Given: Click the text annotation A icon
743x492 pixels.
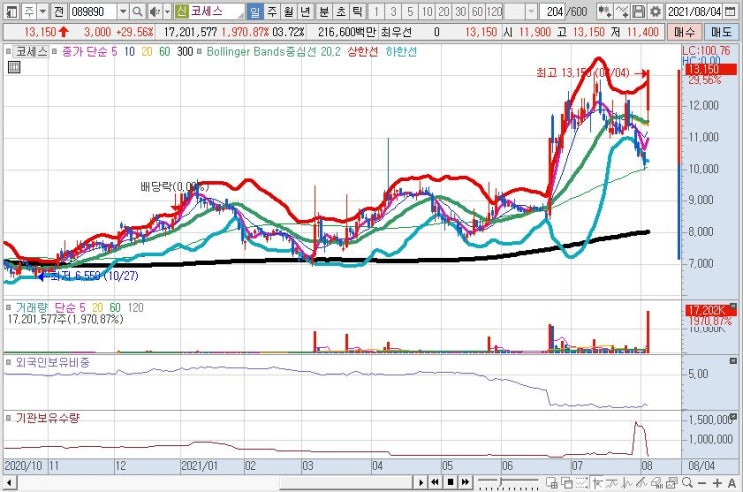Looking at the screenshot, I should (732, 483).
